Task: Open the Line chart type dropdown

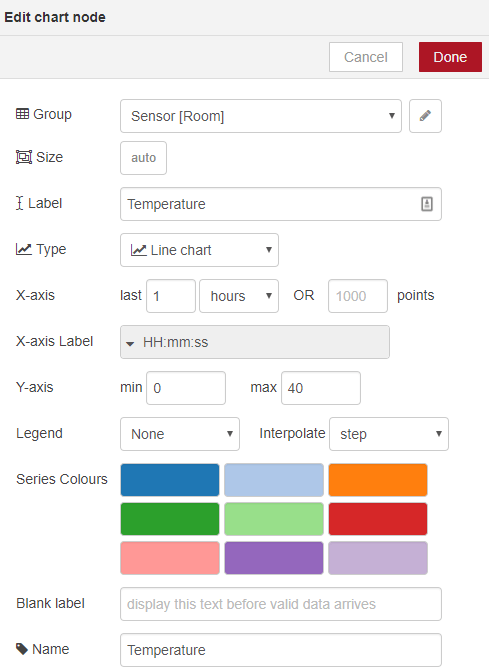Action: tap(199, 250)
